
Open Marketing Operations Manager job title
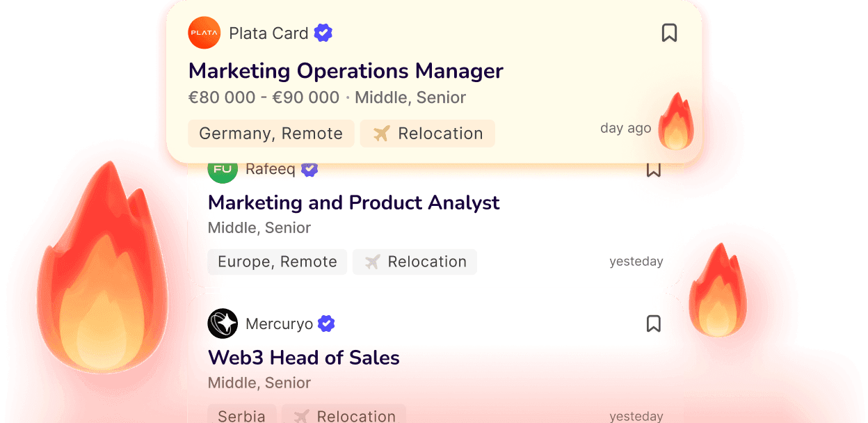346,71
